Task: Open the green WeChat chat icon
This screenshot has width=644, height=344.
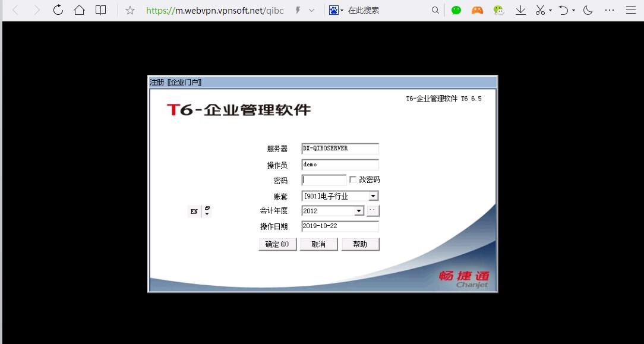Action: tap(456, 10)
